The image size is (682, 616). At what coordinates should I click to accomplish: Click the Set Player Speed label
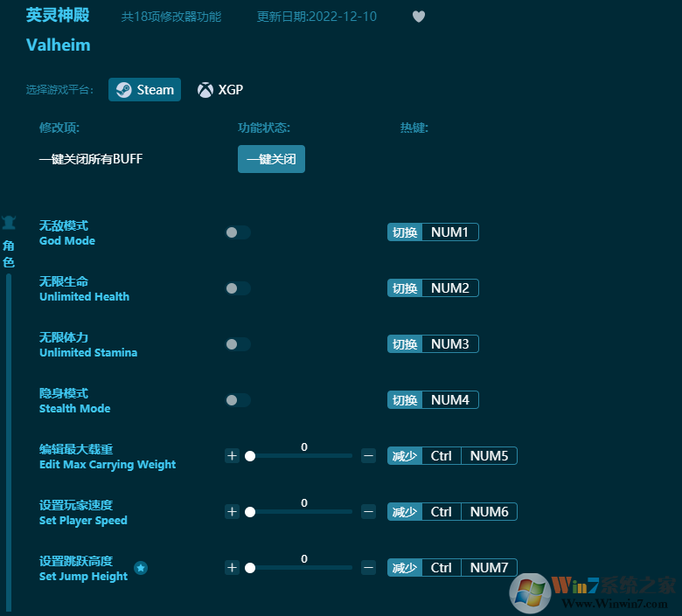[x=83, y=521]
